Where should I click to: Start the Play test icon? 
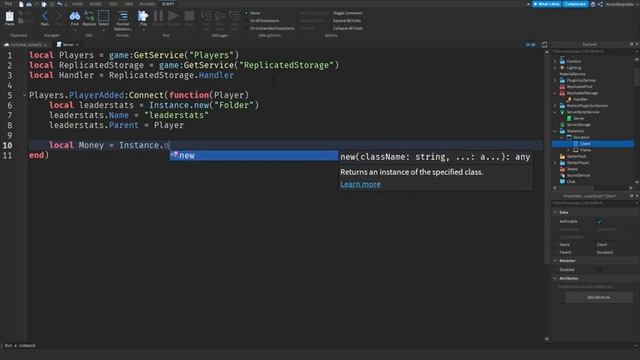click(143, 16)
